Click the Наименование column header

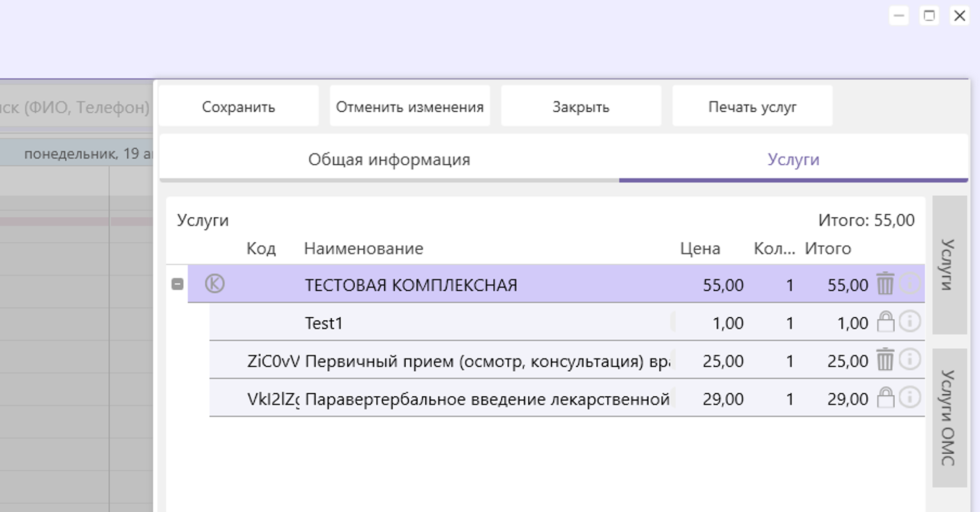pos(364,249)
